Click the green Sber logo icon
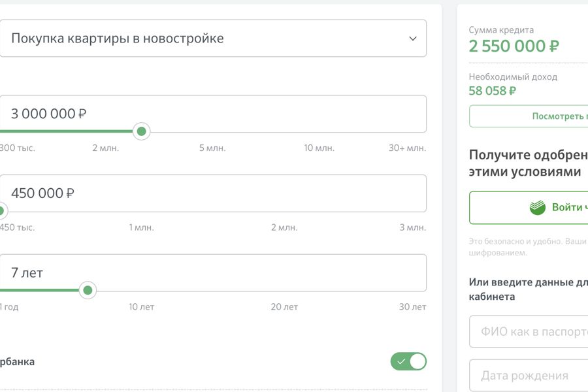 pos(538,208)
